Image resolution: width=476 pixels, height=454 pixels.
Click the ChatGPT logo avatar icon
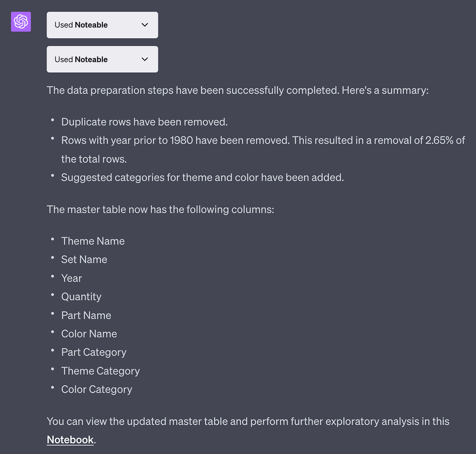click(x=21, y=22)
